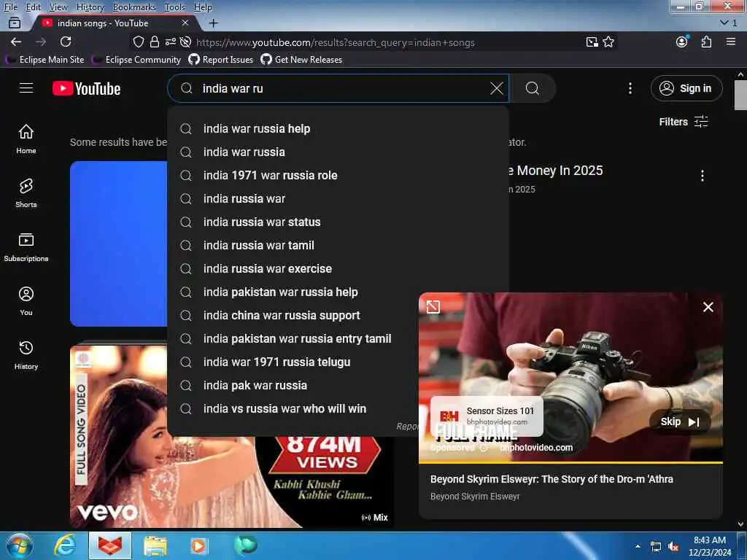Open Beyond Skyrim Elsweyr video title
This screenshot has width=747, height=560.
[551, 479]
